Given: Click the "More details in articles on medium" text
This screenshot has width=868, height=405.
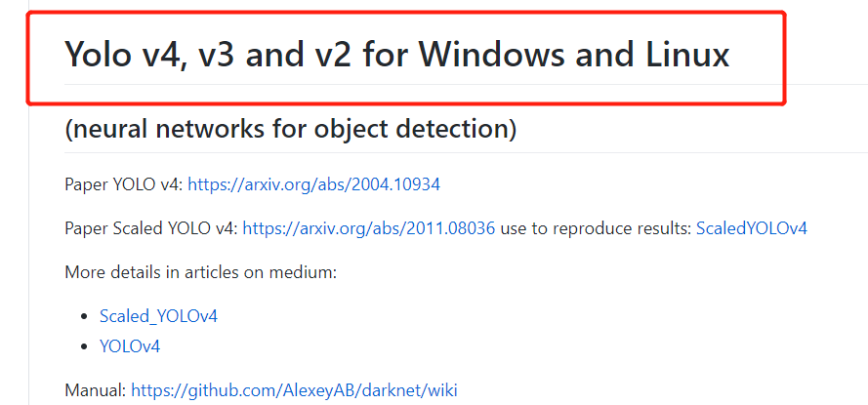Looking at the screenshot, I should [x=200, y=272].
